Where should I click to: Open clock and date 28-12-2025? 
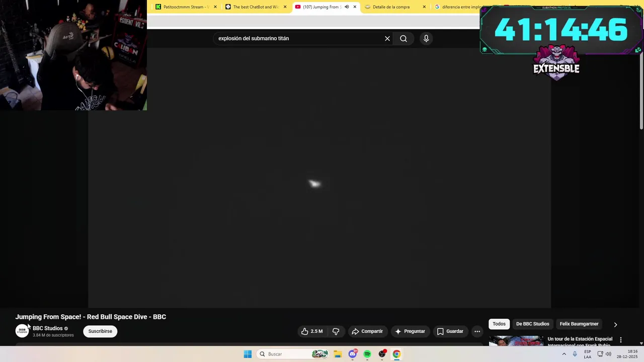pyautogui.click(x=627, y=354)
